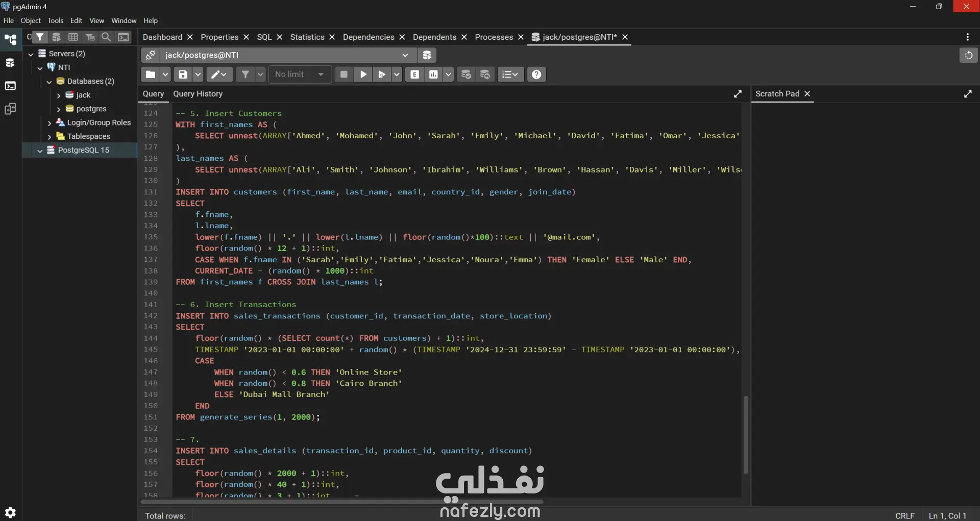
Task: Open Execute options dropdown arrow
Action: [397, 75]
